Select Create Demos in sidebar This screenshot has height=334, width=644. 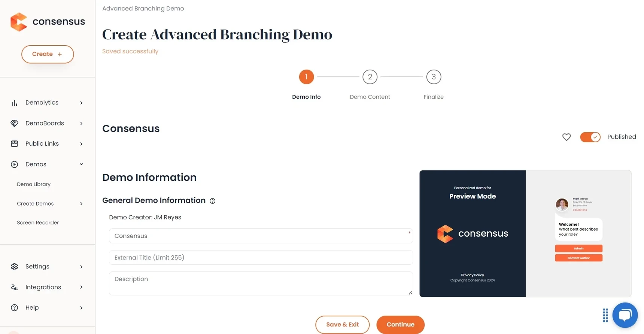(x=35, y=204)
